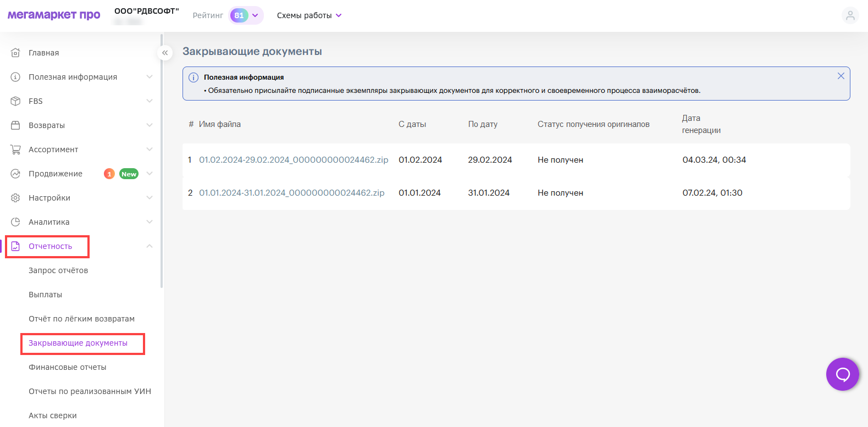
Task: Collapse the sidebar with double-arrow button
Action: tap(165, 53)
